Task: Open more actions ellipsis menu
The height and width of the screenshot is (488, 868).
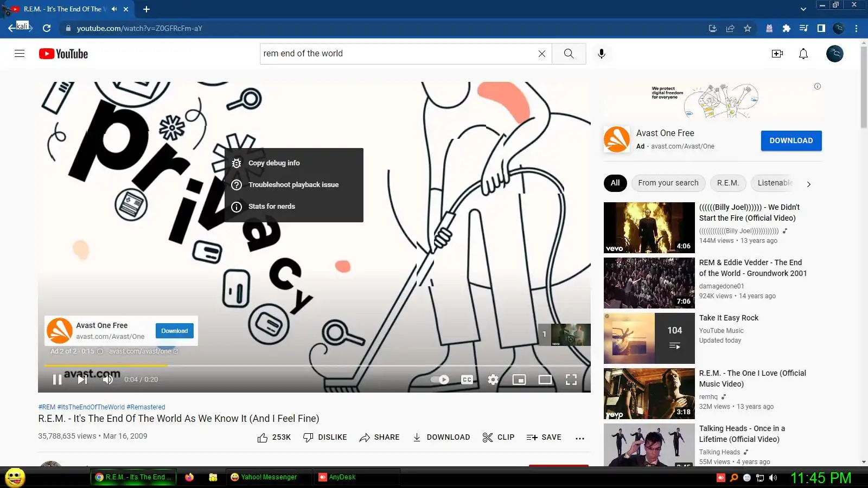Action: (580, 438)
